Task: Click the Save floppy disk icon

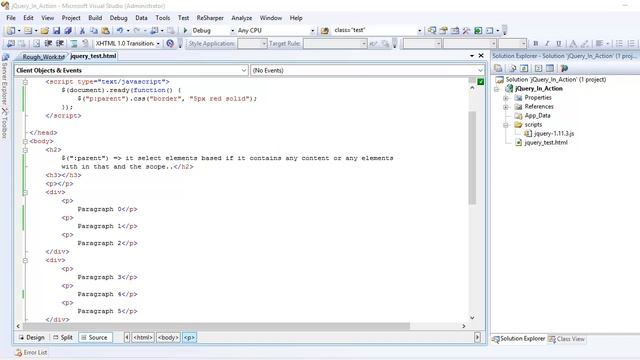Action: tap(56, 31)
